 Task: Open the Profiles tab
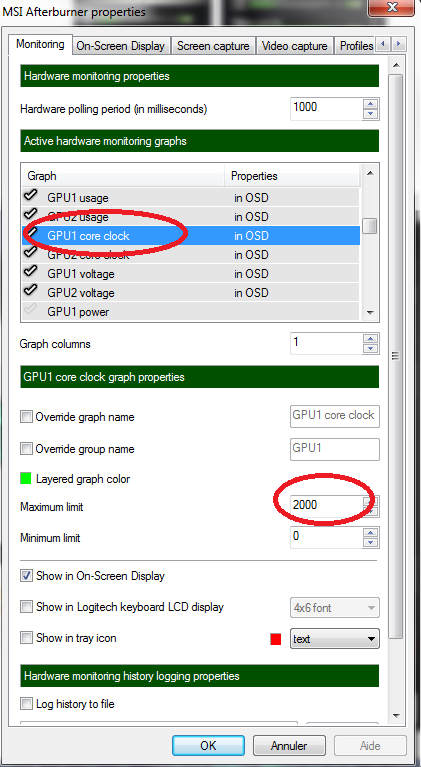356,46
